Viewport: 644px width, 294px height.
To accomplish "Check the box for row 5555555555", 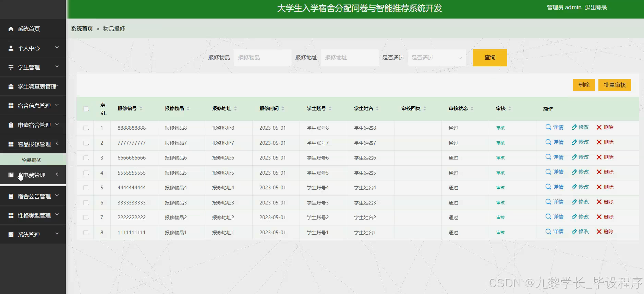I will (x=86, y=173).
